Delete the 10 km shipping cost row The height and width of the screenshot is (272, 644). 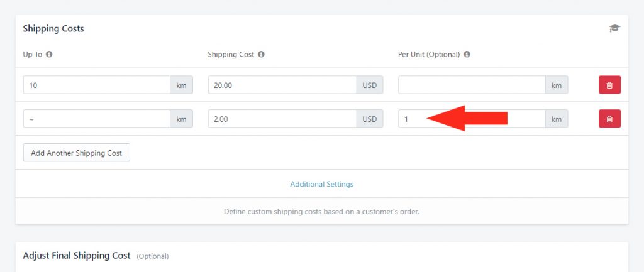click(x=609, y=85)
